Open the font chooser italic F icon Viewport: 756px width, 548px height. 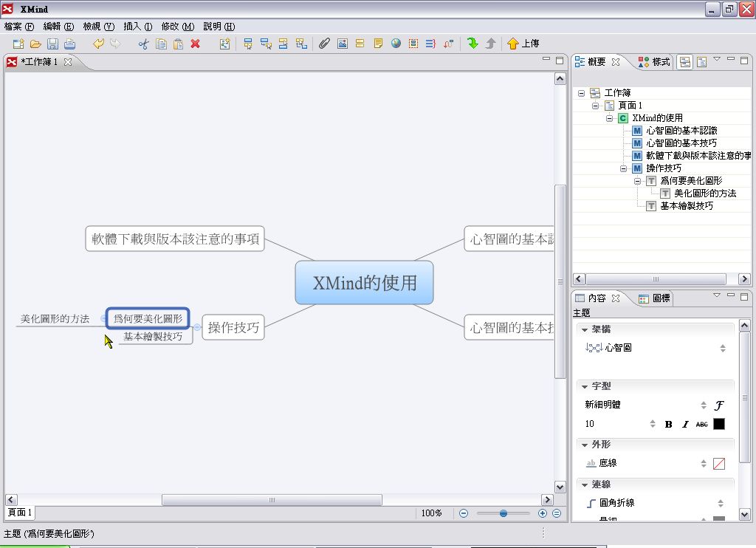click(x=719, y=405)
